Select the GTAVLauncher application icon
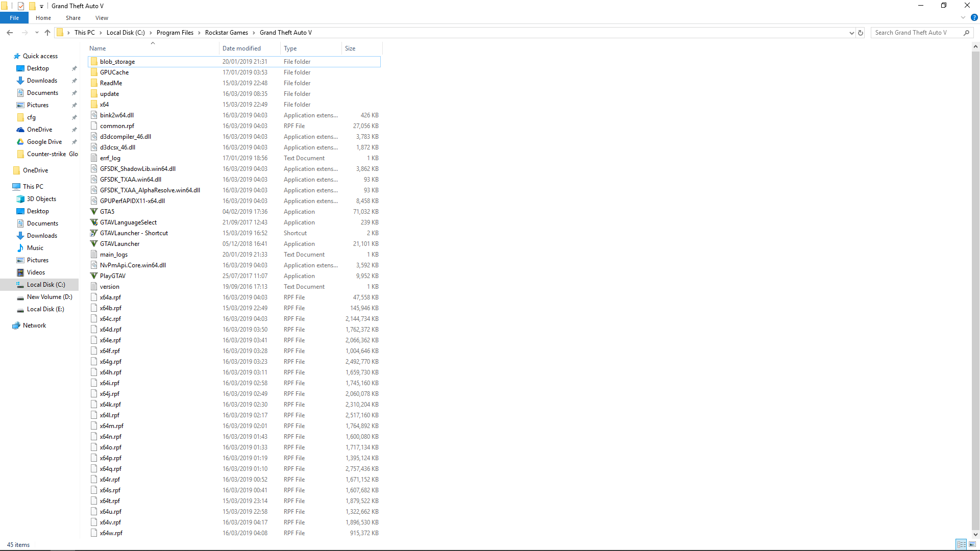The image size is (980, 551). coord(94,244)
